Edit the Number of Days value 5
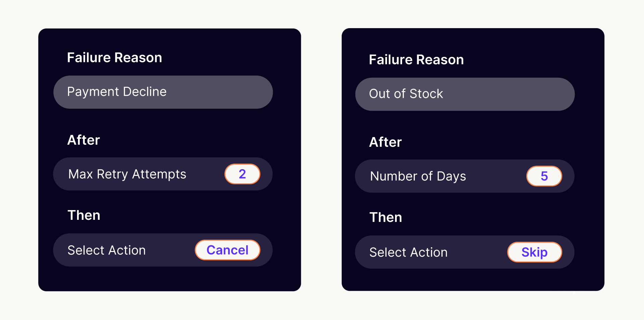The height and width of the screenshot is (320, 644). 544,176
